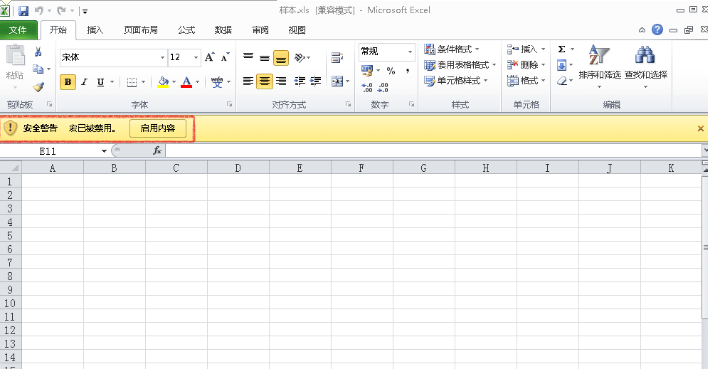Screen dimensions: 708x369
Task: Click AutoSum sigma icon
Action: (x=562, y=49)
